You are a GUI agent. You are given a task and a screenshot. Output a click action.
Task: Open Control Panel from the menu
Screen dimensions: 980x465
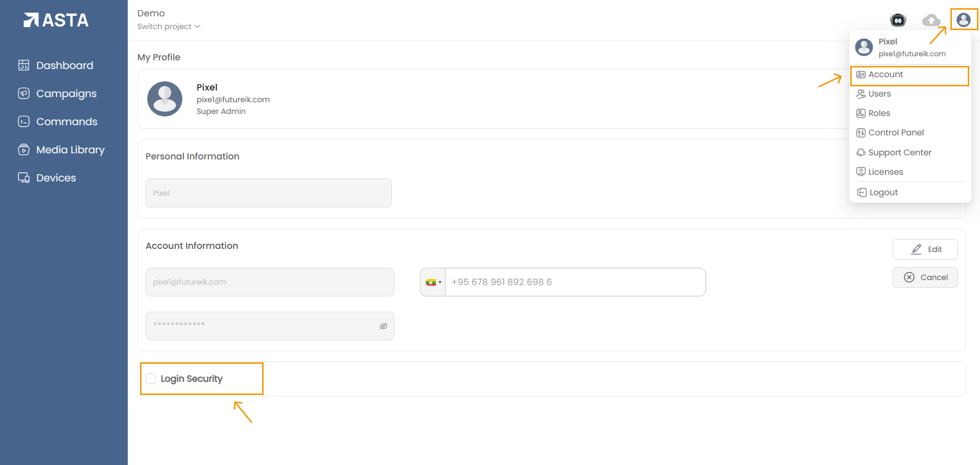coord(896,133)
